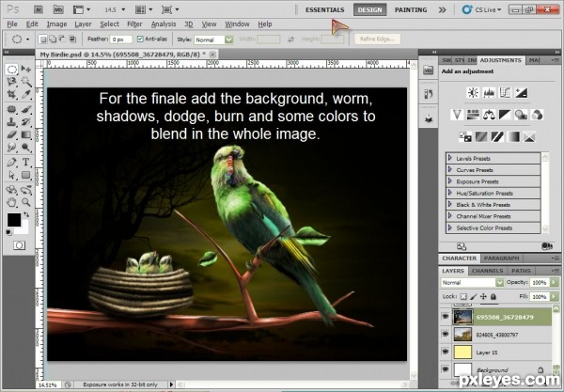
Task: Expand Curves Presets
Action: tap(450, 169)
